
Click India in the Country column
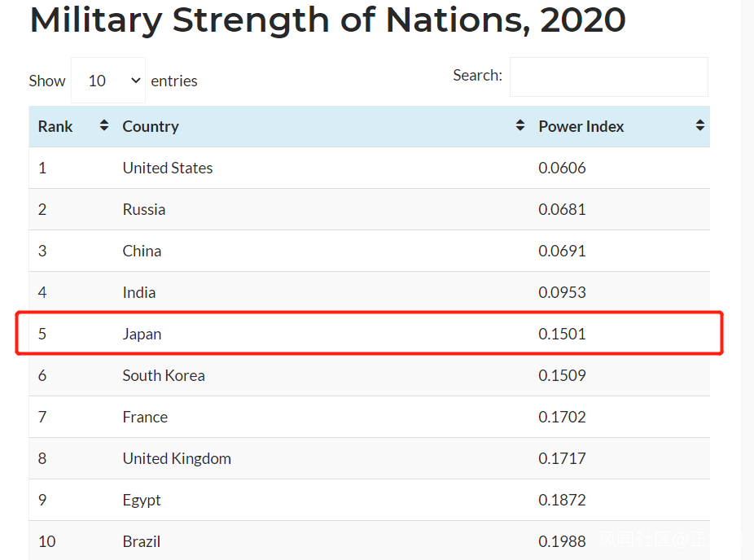click(x=139, y=292)
